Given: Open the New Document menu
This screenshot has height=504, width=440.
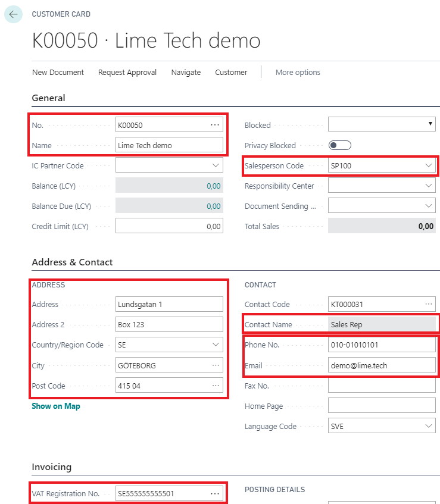Looking at the screenshot, I should pyautogui.click(x=58, y=72).
